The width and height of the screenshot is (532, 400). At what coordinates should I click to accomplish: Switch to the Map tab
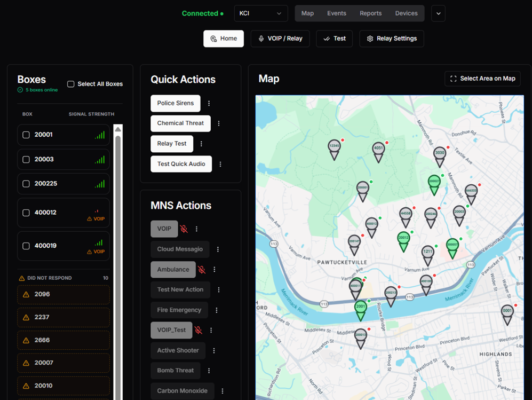coord(307,13)
